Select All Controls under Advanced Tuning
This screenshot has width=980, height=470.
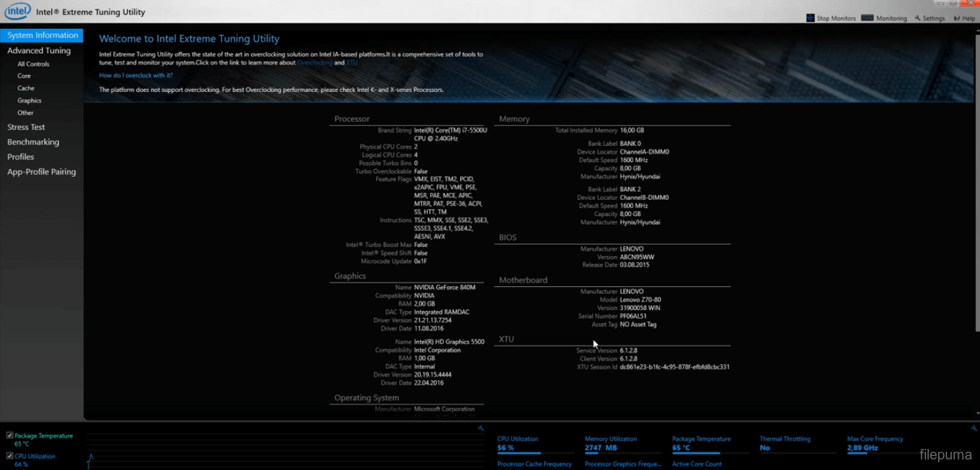[33, 64]
